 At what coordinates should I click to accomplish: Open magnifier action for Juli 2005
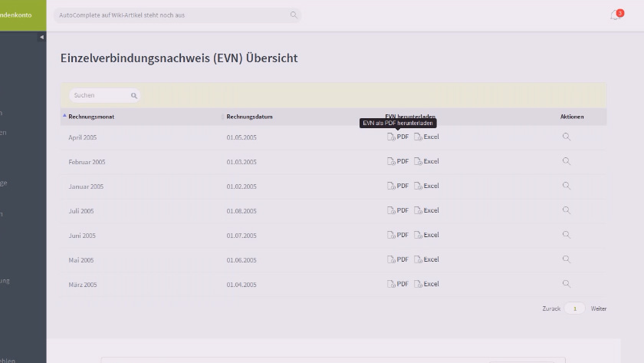pyautogui.click(x=567, y=210)
